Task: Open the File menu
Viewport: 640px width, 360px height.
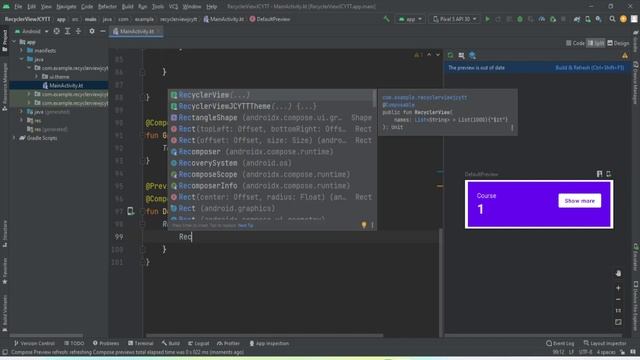Action: tap(18, 7)
